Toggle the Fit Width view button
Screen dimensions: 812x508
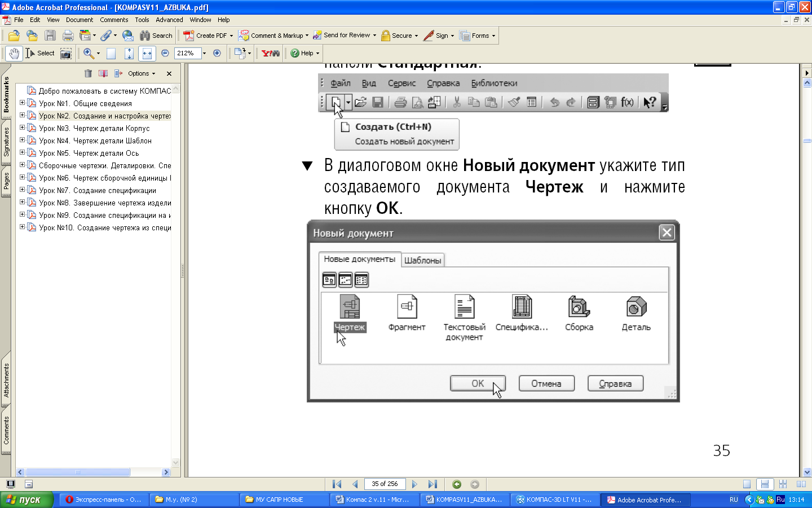point(147,53)
